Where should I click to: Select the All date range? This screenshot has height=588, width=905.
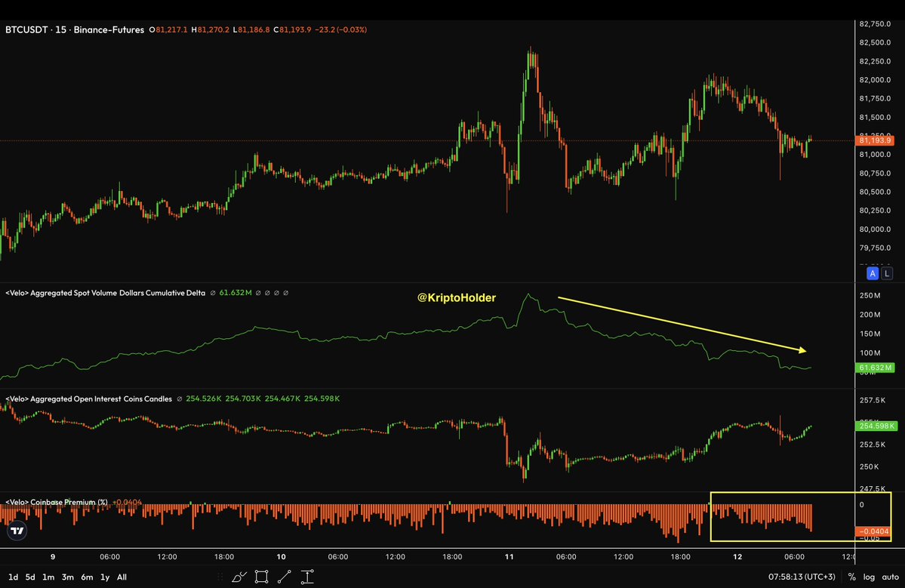point(122,577)
